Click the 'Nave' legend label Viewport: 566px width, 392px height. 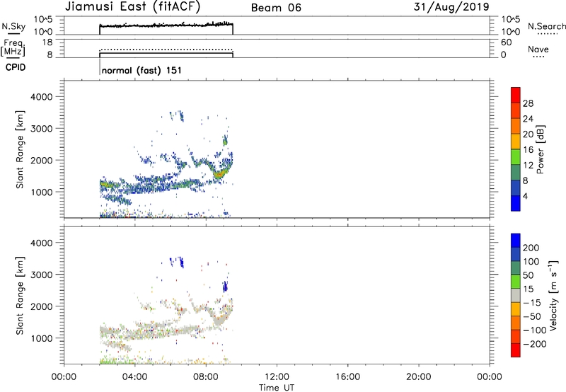(x=538, y=49)
